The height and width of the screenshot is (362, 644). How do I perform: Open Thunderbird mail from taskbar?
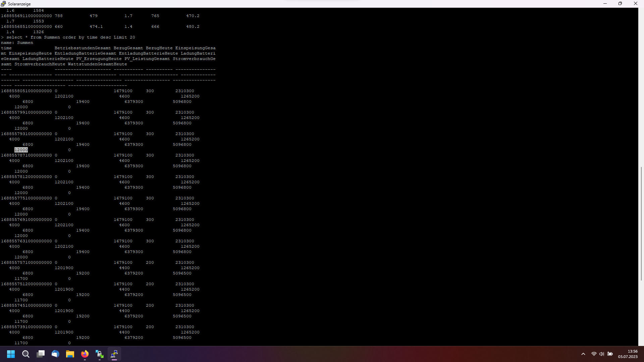[x=55, y=354]
